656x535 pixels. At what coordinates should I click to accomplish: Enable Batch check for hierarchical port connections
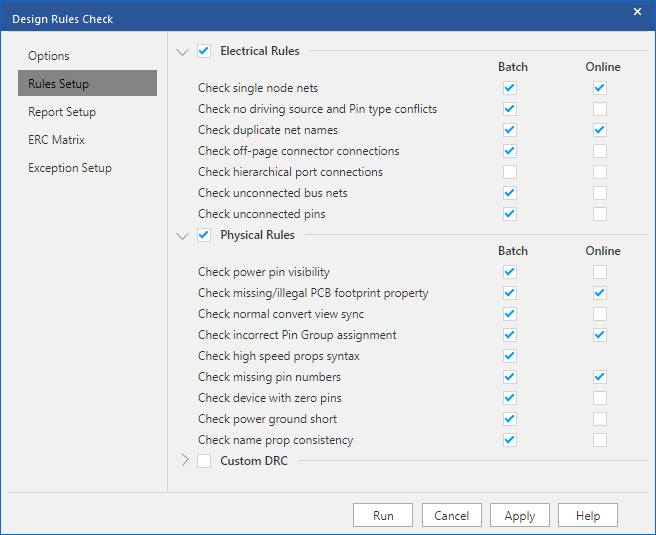coord(510,172)
